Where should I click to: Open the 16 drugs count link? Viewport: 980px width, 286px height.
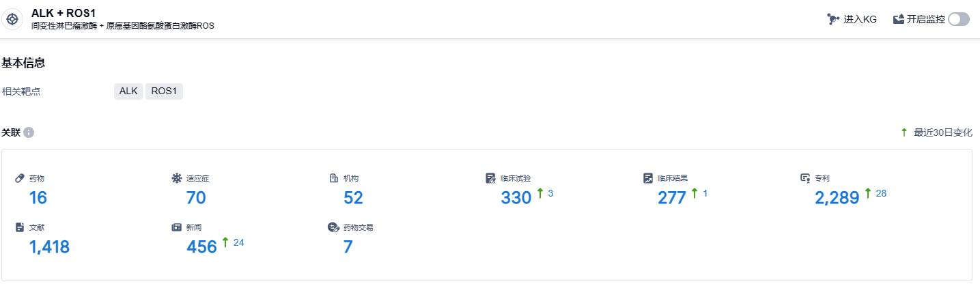(38, 198)
